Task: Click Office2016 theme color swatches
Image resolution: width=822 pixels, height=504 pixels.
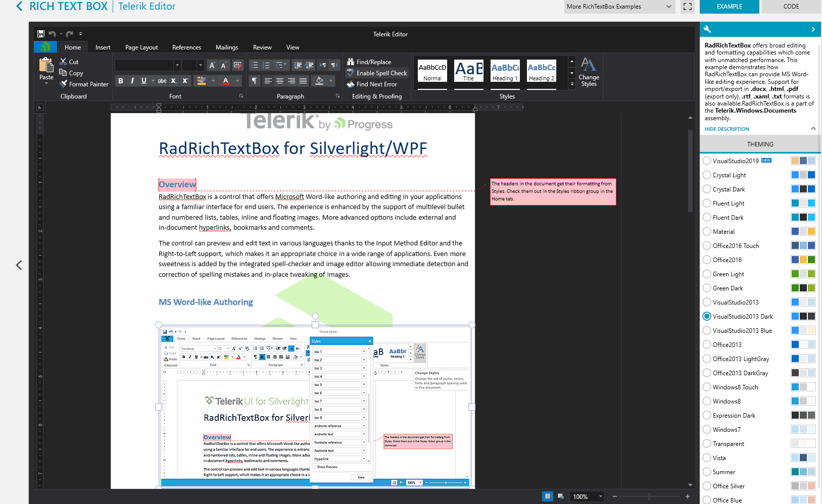Action: (803, 260)
